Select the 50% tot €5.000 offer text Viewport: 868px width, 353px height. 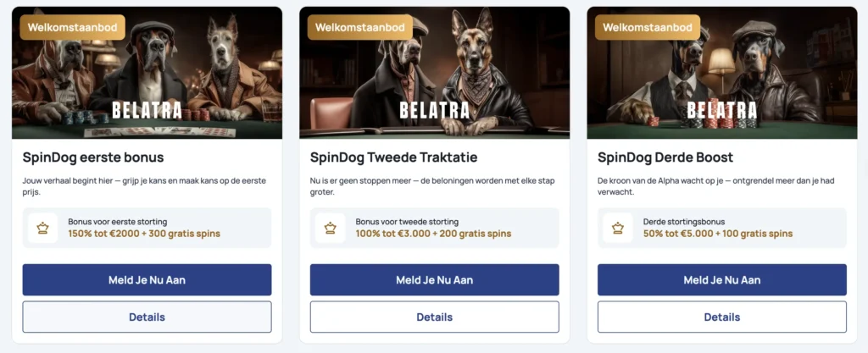718,234
